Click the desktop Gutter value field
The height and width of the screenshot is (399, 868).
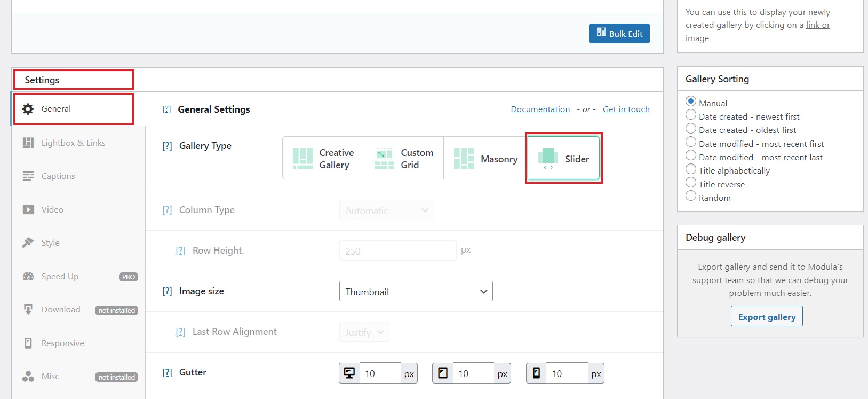[x=380, y=373]
